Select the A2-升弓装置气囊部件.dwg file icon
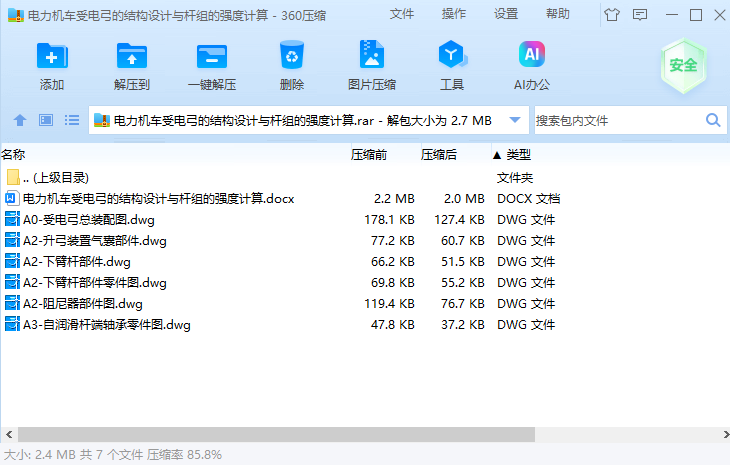This screenshot has width=730, height=465. point(12,241)
